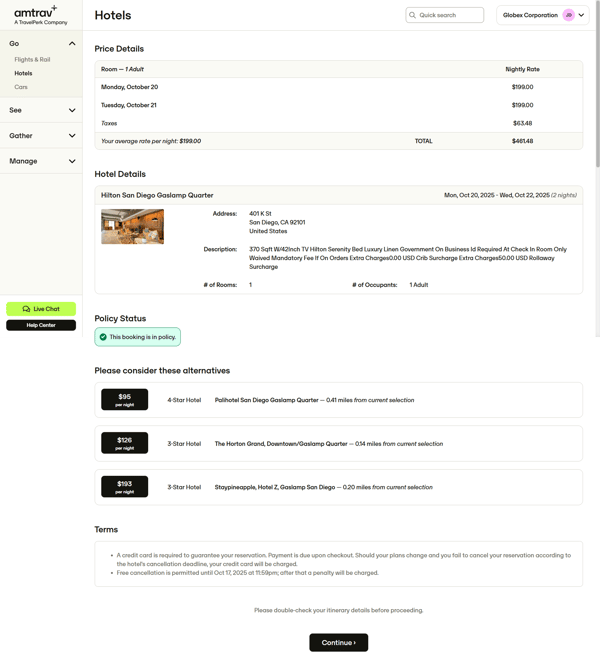Open the Help Center

(41, 325)
